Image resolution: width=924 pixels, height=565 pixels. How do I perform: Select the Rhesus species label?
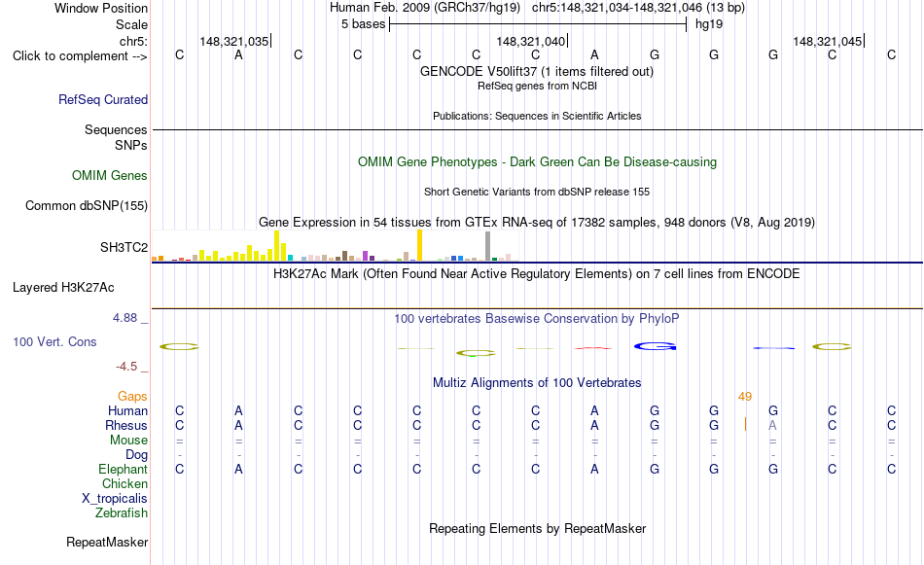point(126,425)
